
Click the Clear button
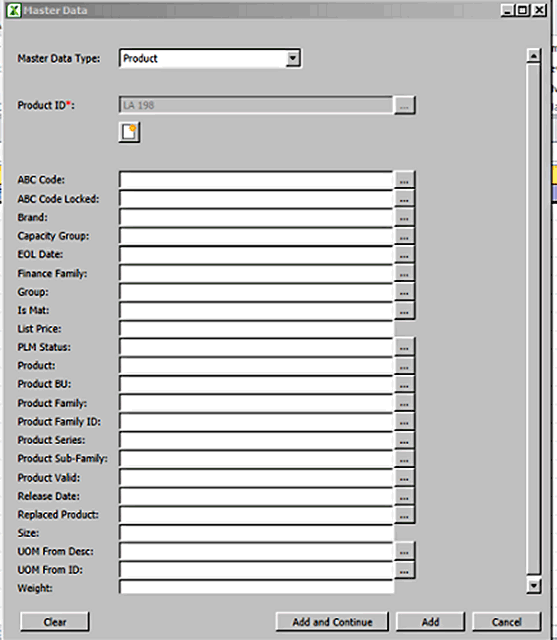pos(55,622)
